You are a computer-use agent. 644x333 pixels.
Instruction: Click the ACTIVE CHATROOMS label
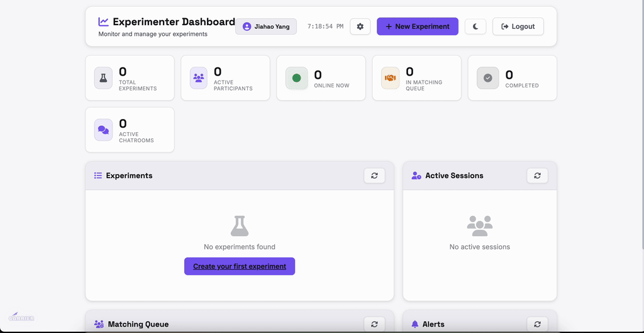coord(136,137)
